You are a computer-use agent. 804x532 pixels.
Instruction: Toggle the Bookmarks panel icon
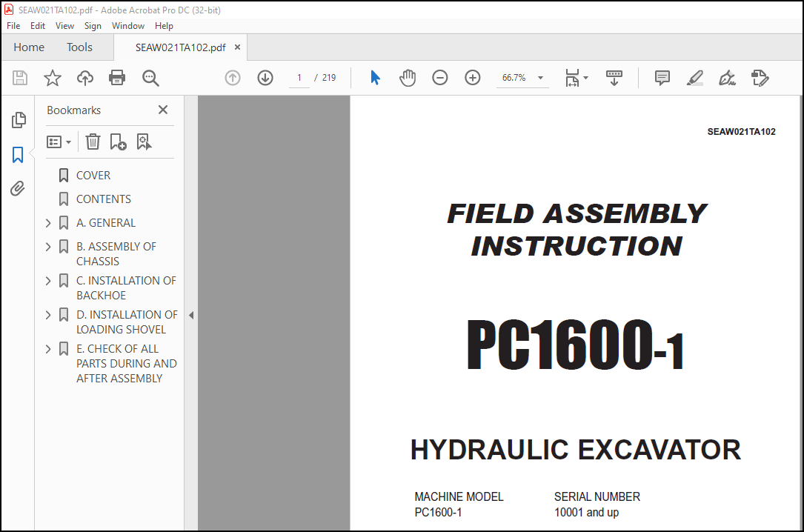pyautogui.click(x=18, y=154)
